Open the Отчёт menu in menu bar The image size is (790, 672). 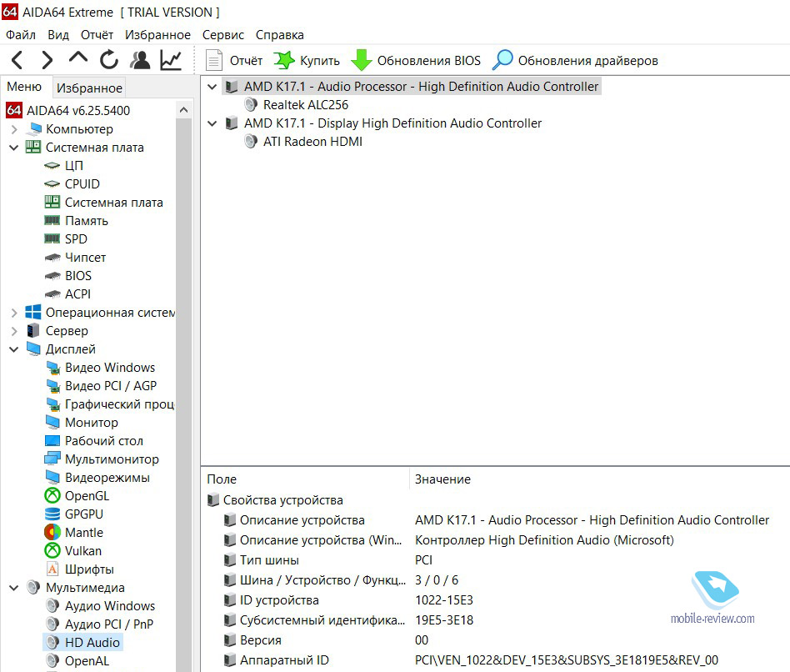click(x=97, y=35)
